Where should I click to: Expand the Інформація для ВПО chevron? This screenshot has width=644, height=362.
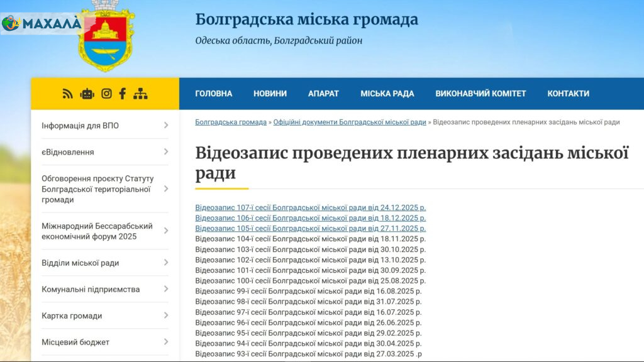click(x=166, y=126)
